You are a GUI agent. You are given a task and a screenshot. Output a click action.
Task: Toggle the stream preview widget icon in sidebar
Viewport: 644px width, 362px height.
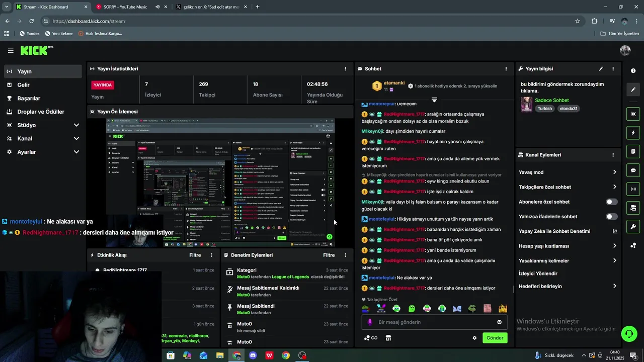coord(633,114)
